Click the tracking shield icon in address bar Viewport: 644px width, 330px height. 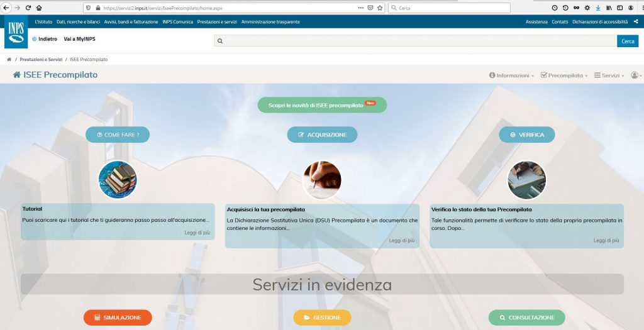[88, 8]
